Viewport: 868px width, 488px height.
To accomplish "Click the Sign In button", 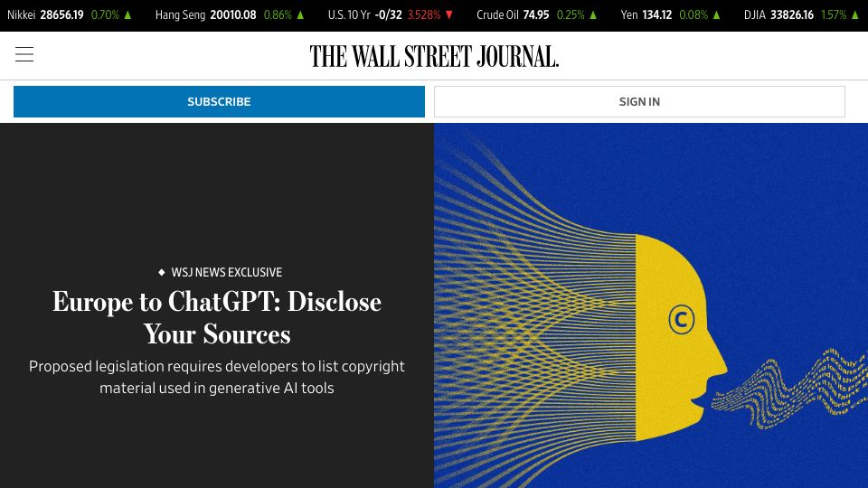I will tap(639, 102).
